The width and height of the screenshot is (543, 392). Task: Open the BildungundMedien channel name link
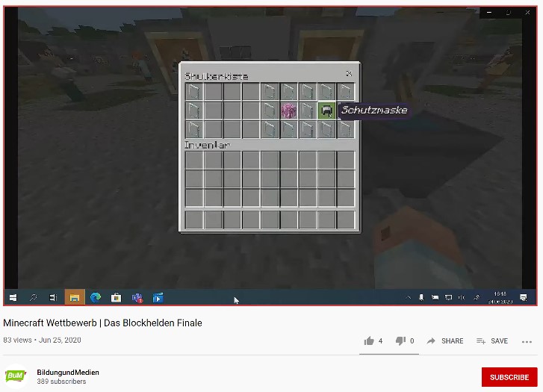click(68, 373)
